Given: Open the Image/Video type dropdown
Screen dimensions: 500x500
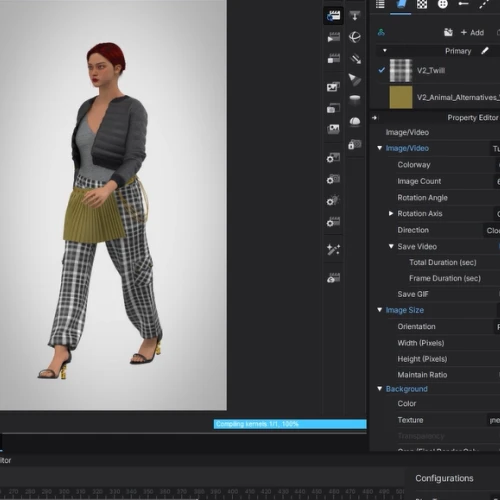Looking at the screenshot, I should 495,148.
